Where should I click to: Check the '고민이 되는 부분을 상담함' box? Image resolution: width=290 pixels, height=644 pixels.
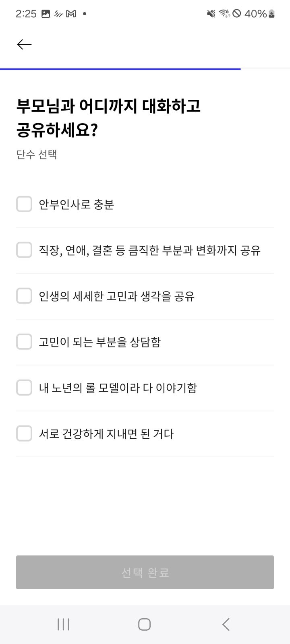click(x=24, y=342)
